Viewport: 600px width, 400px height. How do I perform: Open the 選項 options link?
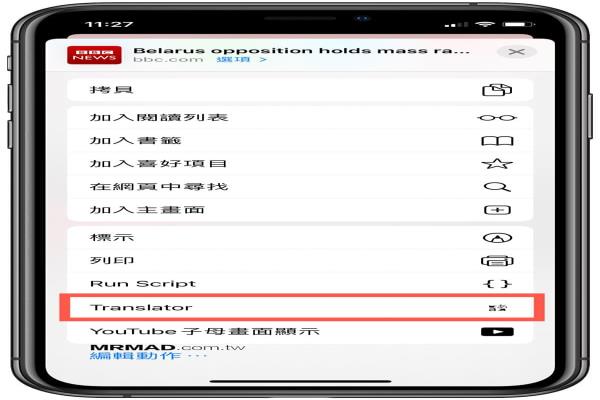click(241, 60)
